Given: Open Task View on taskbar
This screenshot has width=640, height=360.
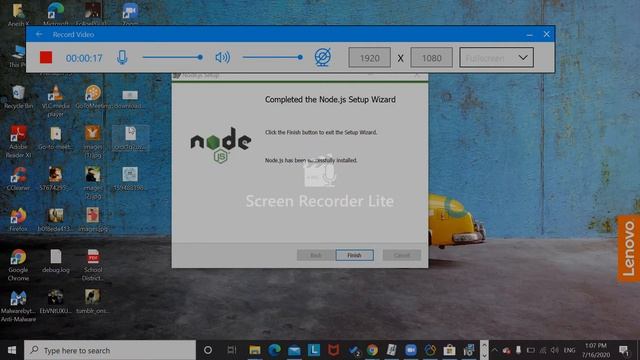Looking at the screenshot, I should tap(232, 350).
